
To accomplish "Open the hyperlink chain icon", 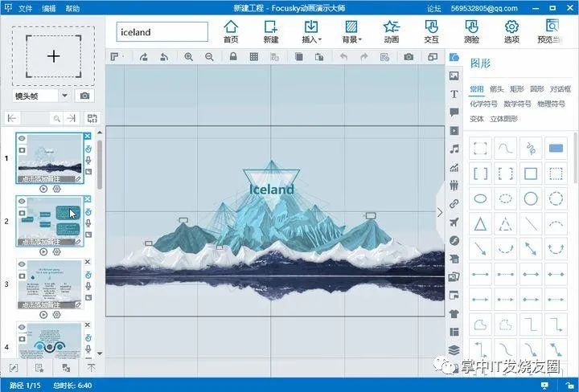I will click(454, 204).
